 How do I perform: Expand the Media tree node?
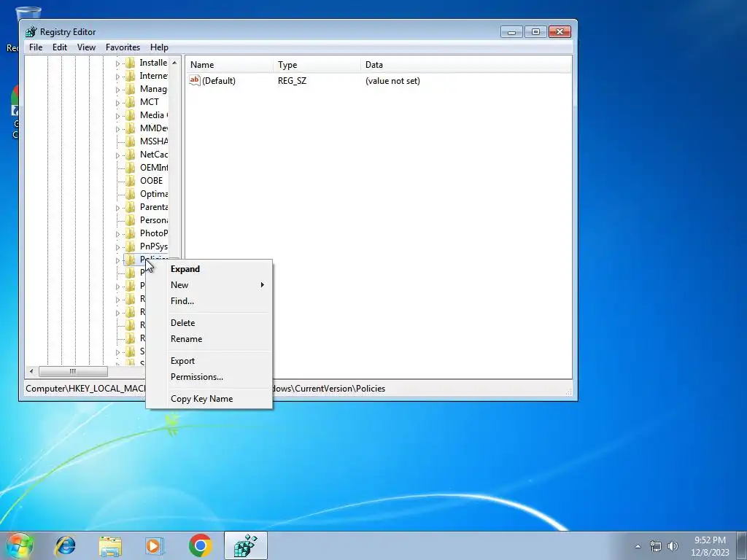[117, 116]
